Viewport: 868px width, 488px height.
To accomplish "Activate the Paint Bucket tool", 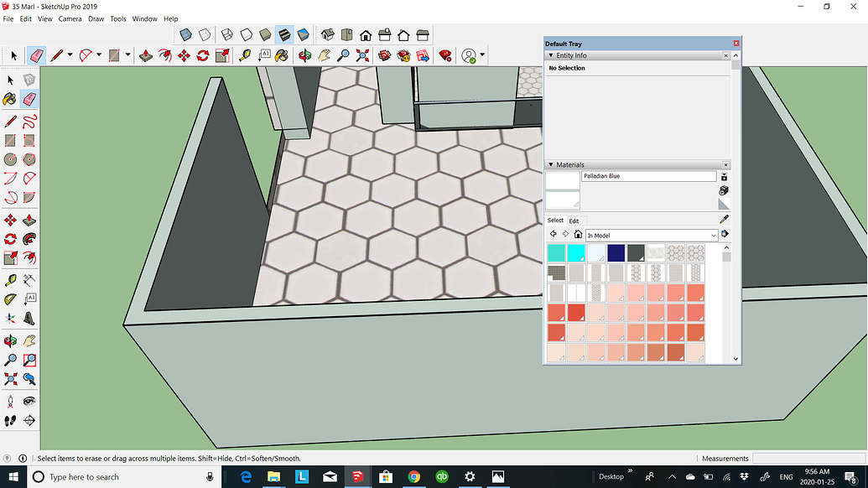I will tap(11, 99).
